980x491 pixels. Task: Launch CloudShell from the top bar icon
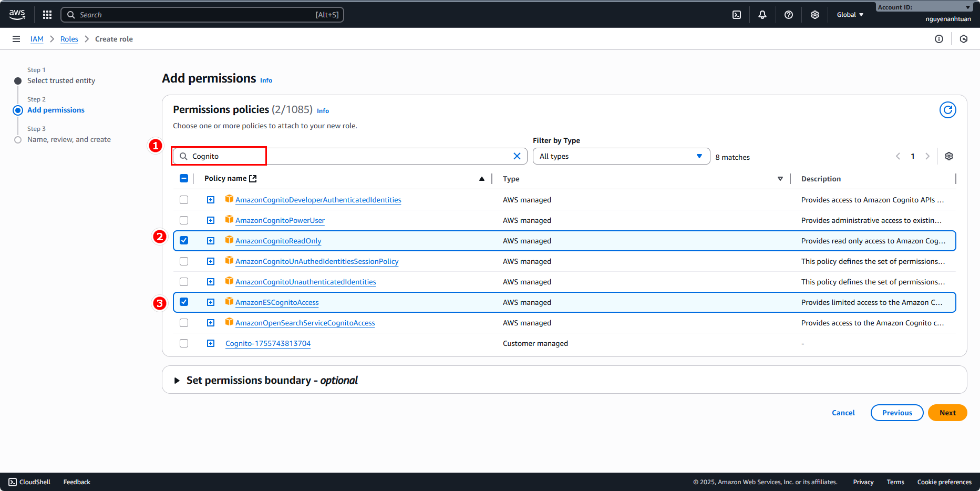click(737, 15)
